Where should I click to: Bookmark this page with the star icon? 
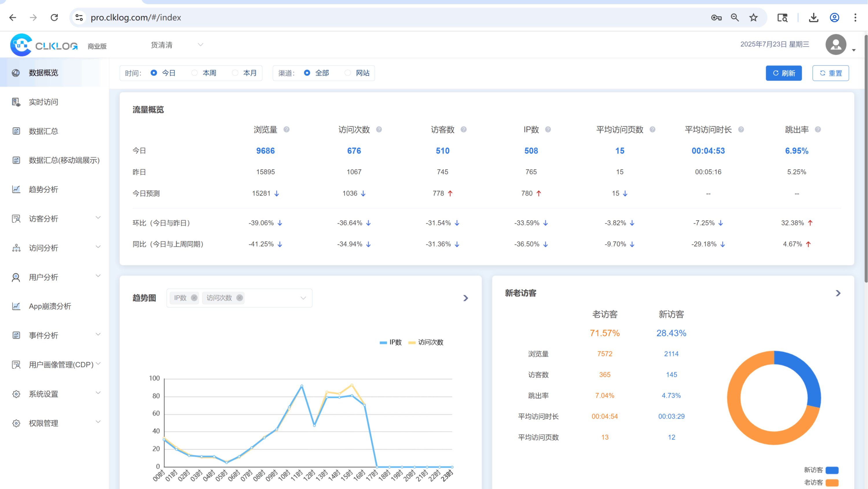753,18
